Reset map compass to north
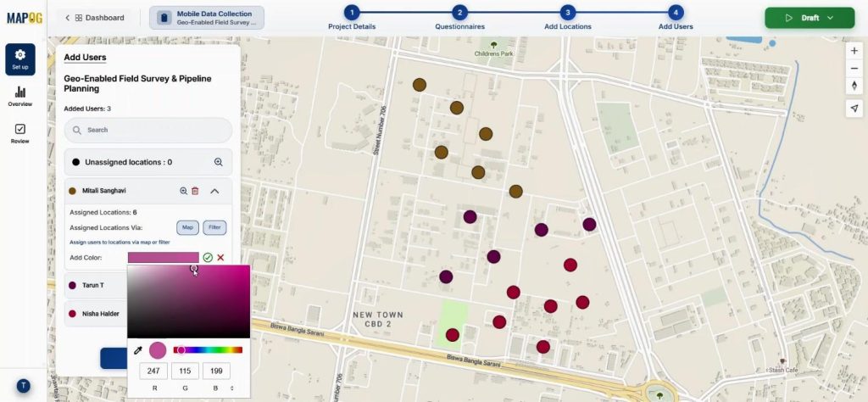The height and width of the screenshot is (402, 868). click(x=854, y=85)
